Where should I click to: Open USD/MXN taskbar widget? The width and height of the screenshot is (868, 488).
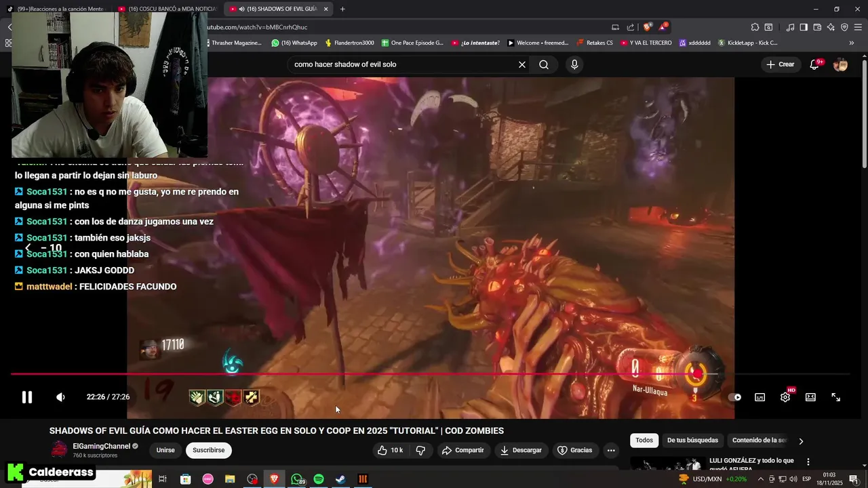pyautogui.click(x=712, y=479)
